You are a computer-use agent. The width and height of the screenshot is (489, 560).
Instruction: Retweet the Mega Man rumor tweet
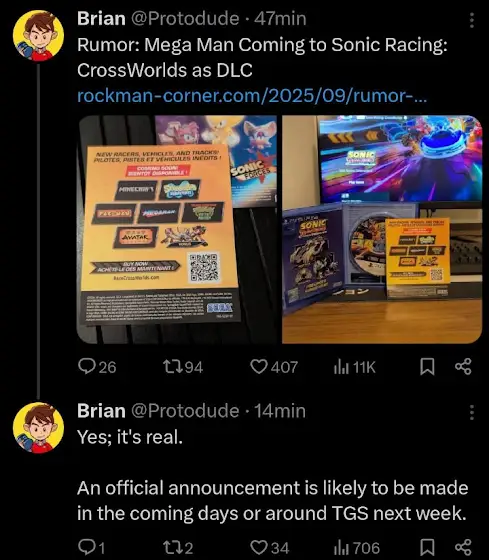pos(171,367)
